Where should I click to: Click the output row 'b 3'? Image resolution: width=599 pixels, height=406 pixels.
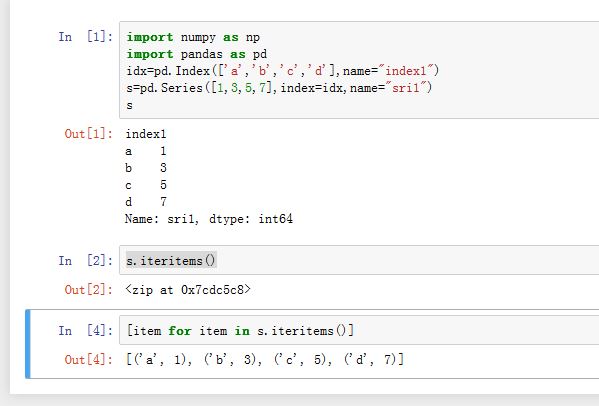tap(146, 168)
